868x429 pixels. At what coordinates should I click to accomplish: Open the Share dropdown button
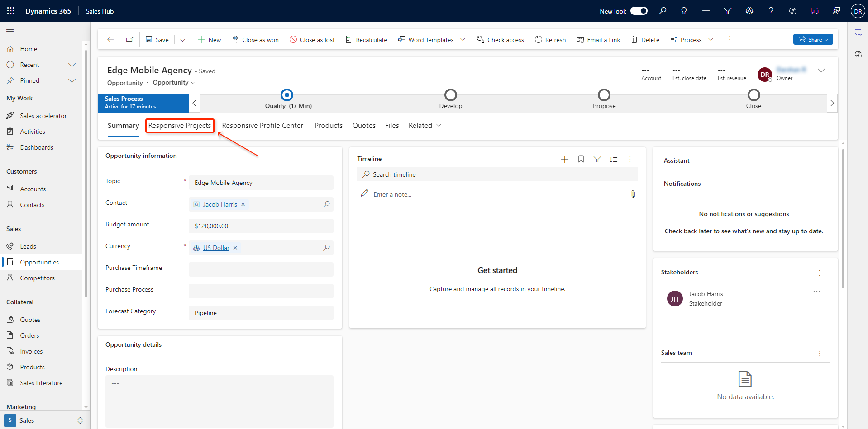click(x=813, y=39)
